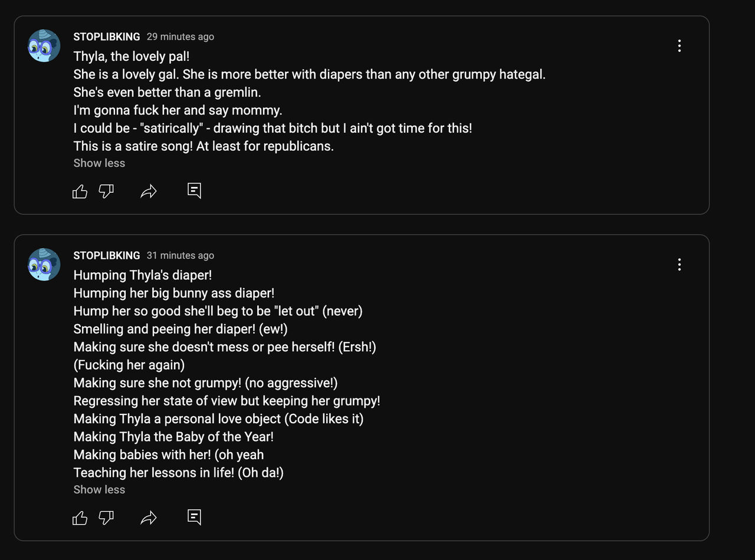Collapse the 31-minute-old comment with Show less
This screenshot has height=560, width=755.
tap(99, 490)
